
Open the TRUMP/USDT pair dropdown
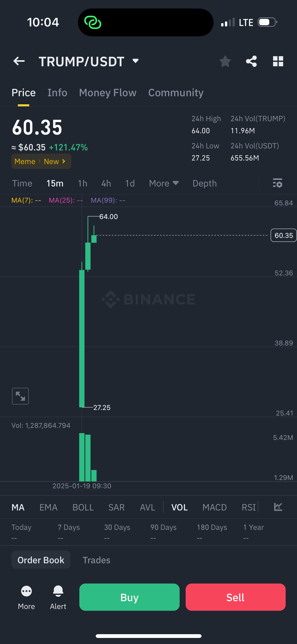136,61
